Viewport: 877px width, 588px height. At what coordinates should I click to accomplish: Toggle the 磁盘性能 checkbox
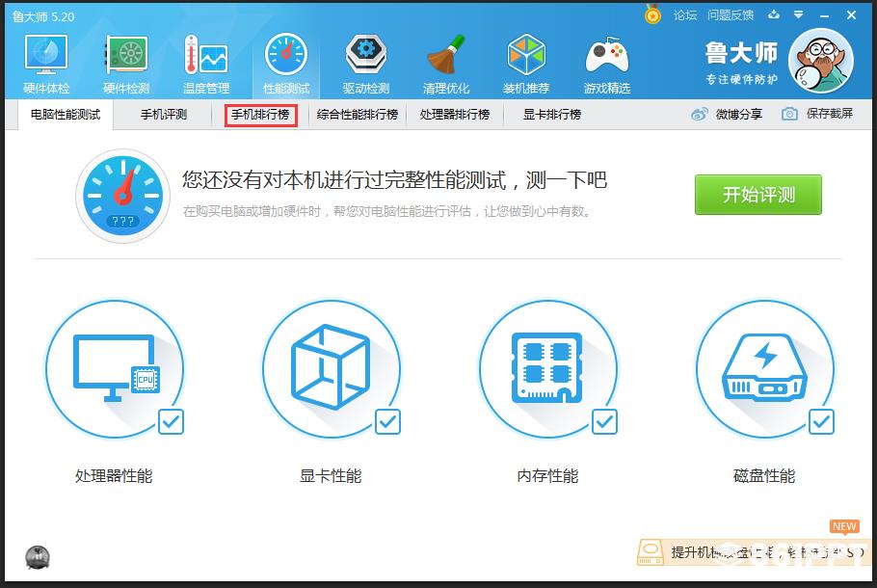coord(821,421)
